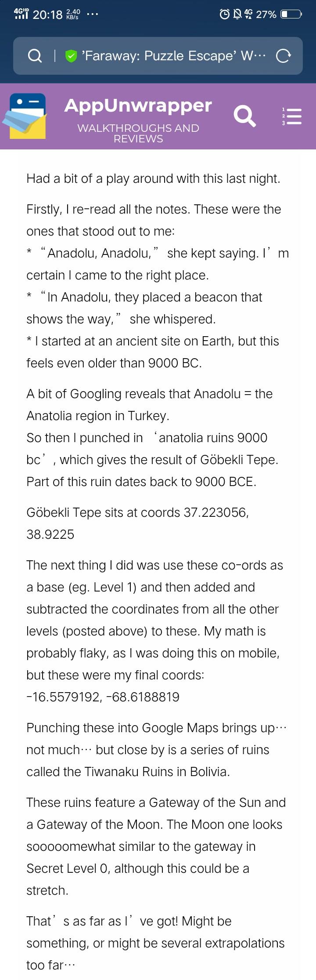
Task: Tap the green security shield icon
Action: coord(71,56)
